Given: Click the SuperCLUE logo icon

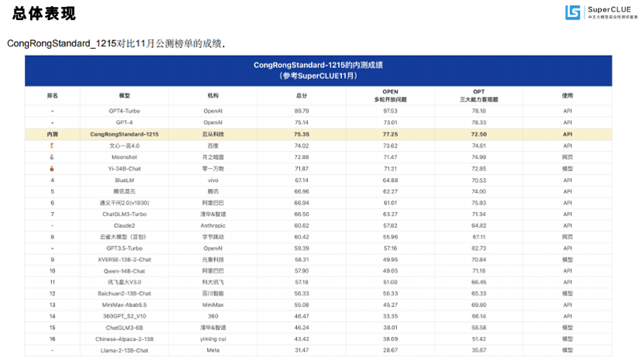Looking at the screenshot, I should click(573, 12).
